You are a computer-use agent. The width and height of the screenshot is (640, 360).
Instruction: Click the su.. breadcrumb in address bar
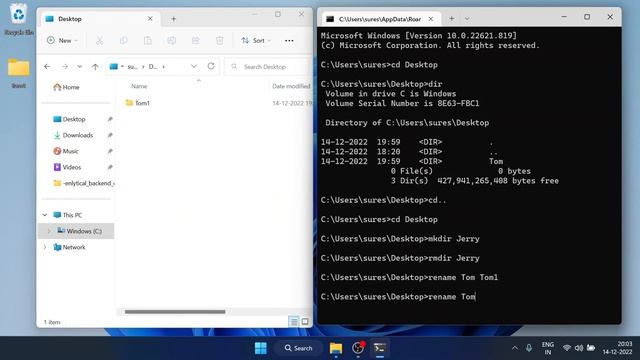coord(132,67)
